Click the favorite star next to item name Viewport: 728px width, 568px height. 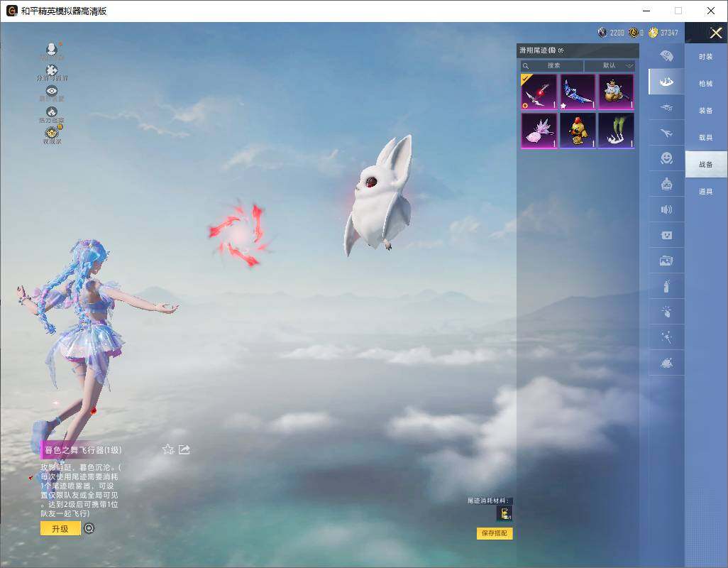click(x=168, y=449)
